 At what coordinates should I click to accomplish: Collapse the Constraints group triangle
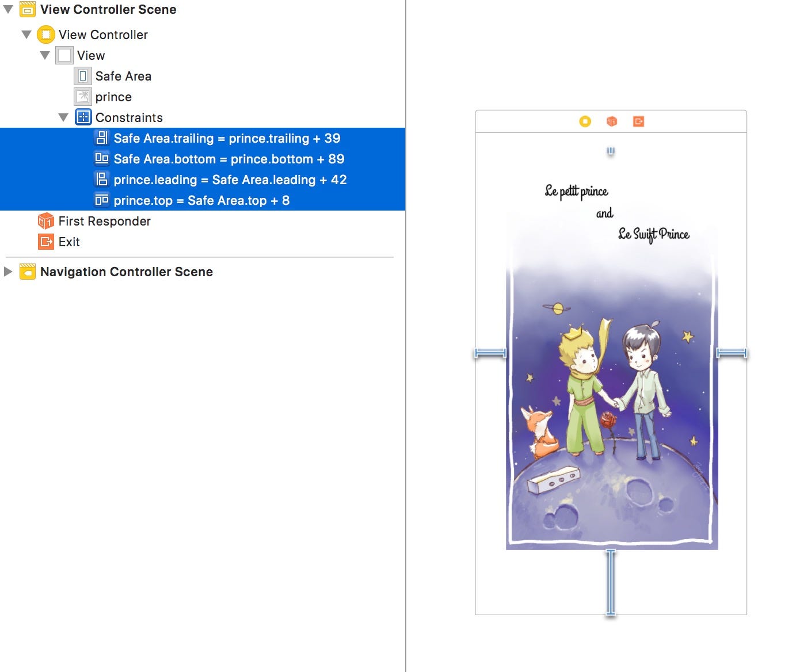pyautogui.click(x=63, y=118)
